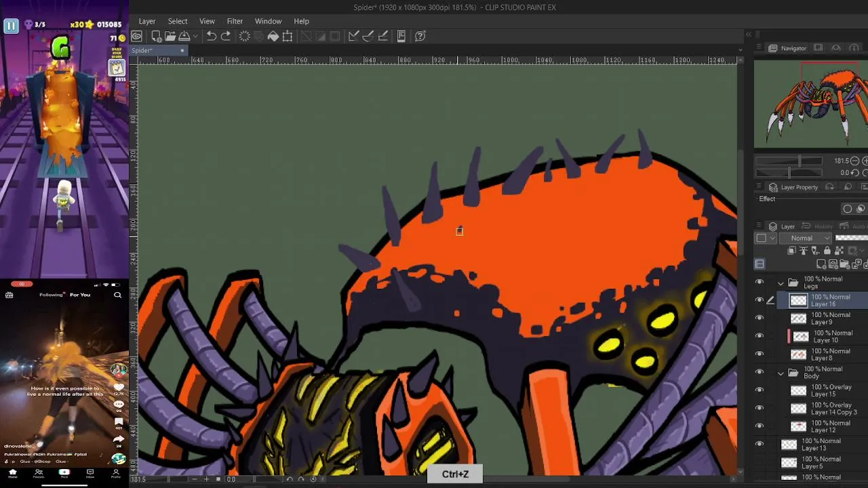The width and height of the screenshot is (868, 488).
Task: Click the Border effect circle icon
Action: coord(848,209)
